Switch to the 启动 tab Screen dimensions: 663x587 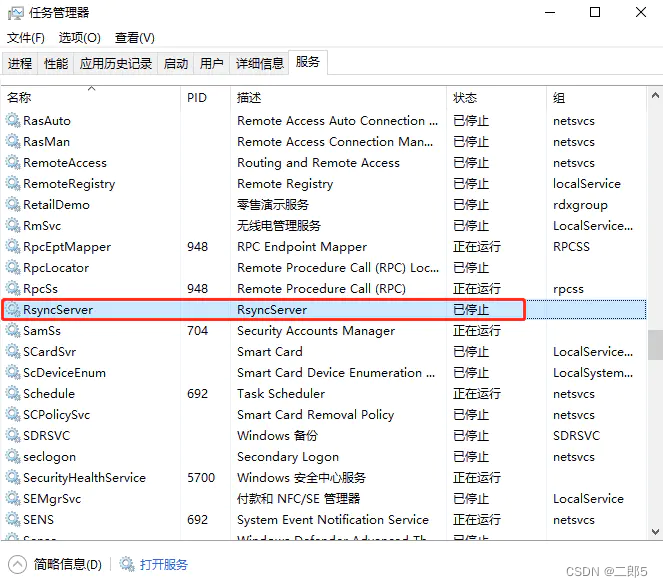(x=176, y=63)
